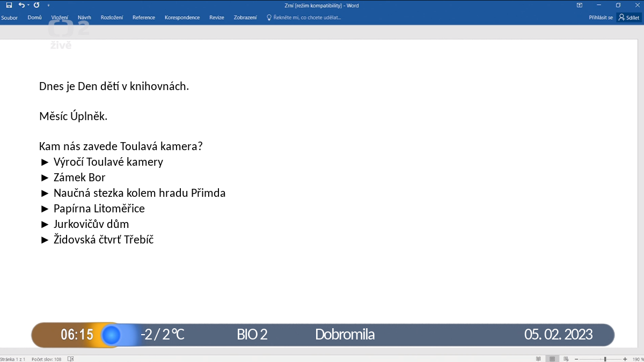Open the Návrh ribbon tab
The height and width of the screenshot is (362, 644).
[84, 18]
